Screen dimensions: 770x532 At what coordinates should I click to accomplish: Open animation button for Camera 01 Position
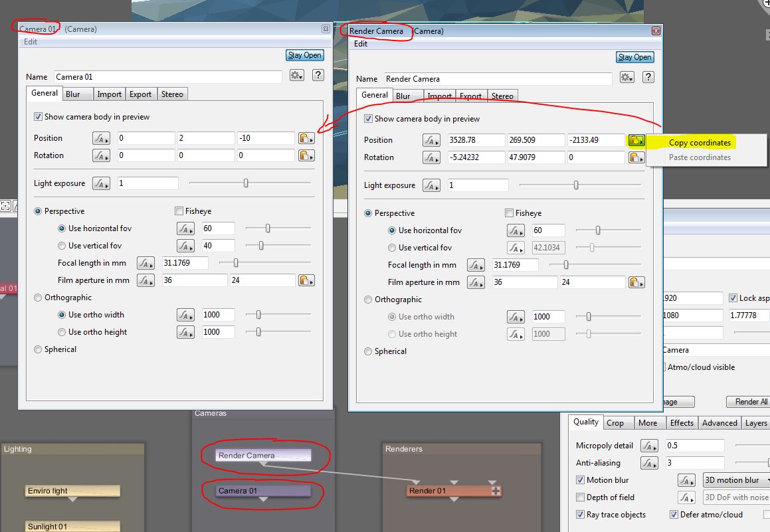tap(101, 138)
